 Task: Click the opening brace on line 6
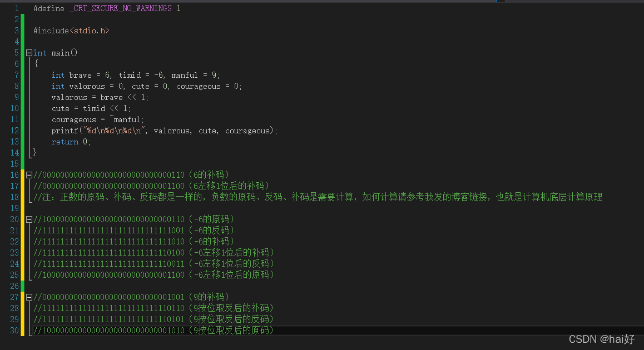pyautogui.click(x=37, y=63)
